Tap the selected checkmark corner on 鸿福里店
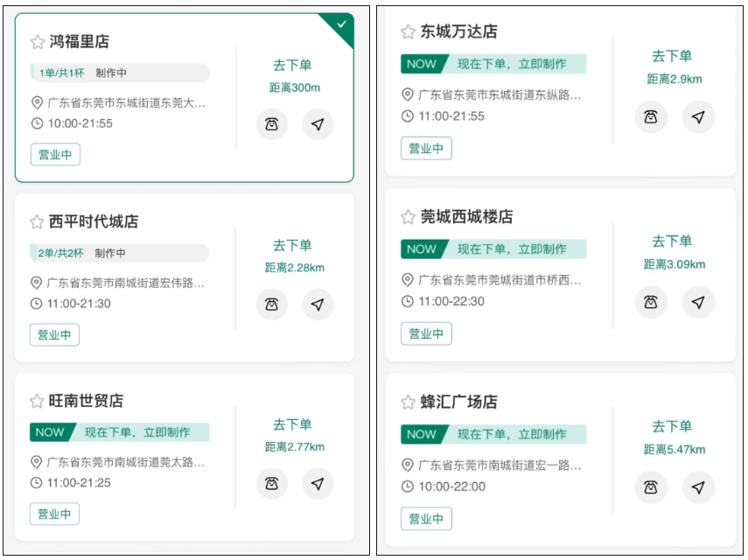The image size is (748, 560). click(340, 24)
